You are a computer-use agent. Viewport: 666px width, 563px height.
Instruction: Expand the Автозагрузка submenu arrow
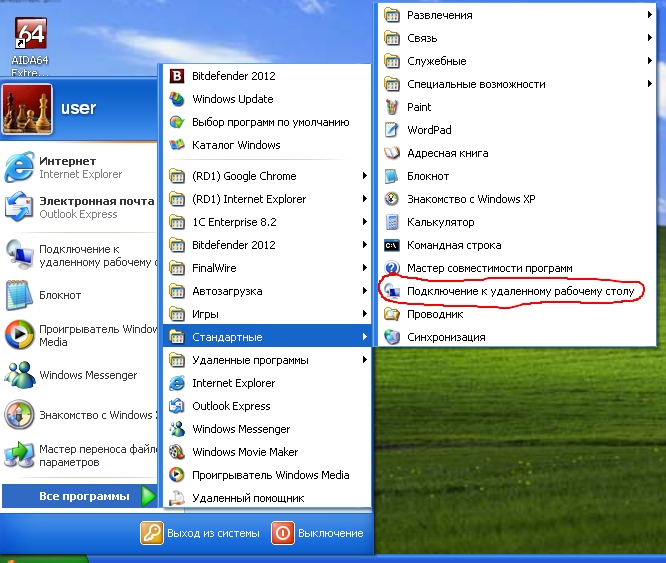point(364,291)
